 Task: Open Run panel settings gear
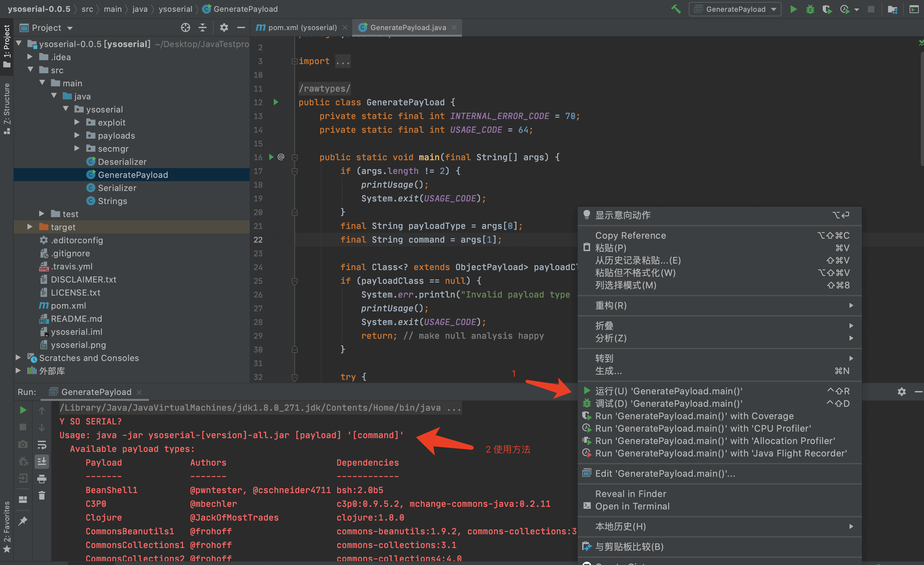tap(901, 392)
